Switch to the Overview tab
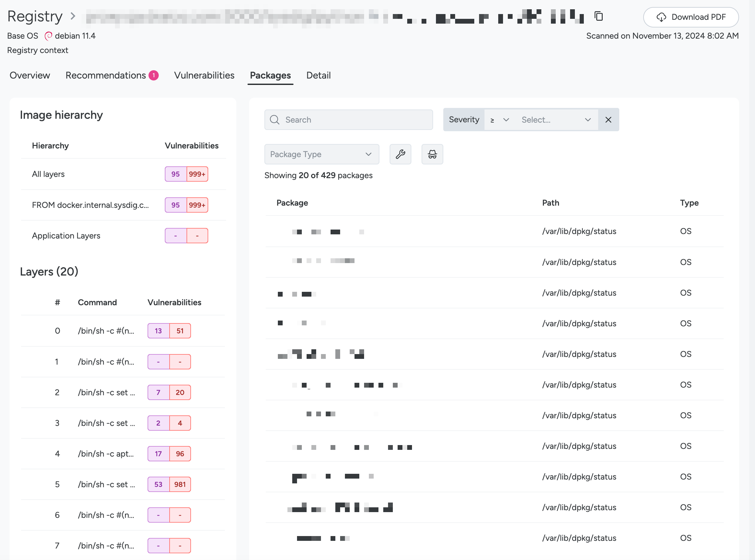The height and width of the screenshot is (560, 755). 30,75
